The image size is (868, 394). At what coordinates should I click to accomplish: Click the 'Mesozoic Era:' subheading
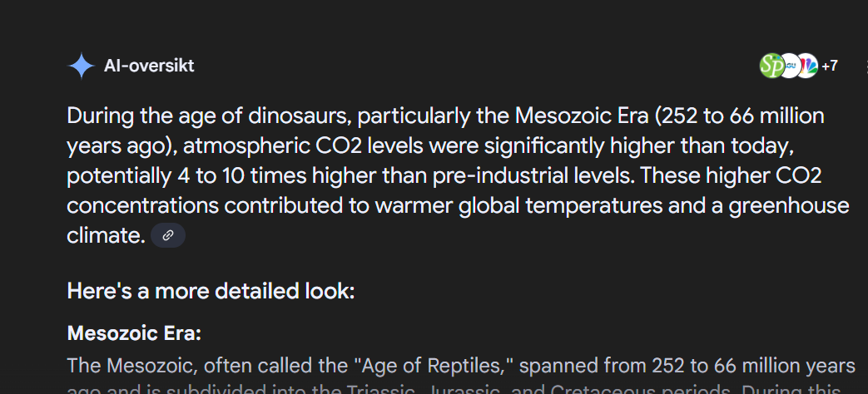click(x=134, y=334)
